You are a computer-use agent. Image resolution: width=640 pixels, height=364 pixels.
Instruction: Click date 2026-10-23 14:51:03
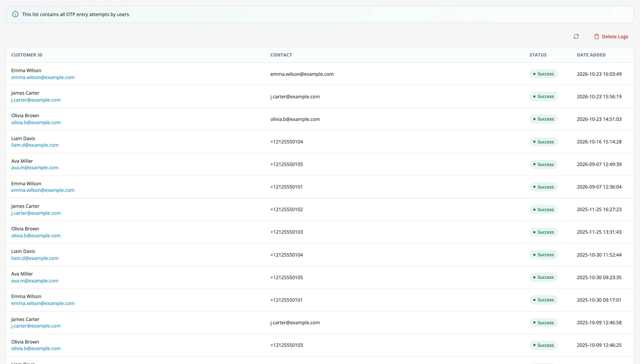[x=599, y=119]
